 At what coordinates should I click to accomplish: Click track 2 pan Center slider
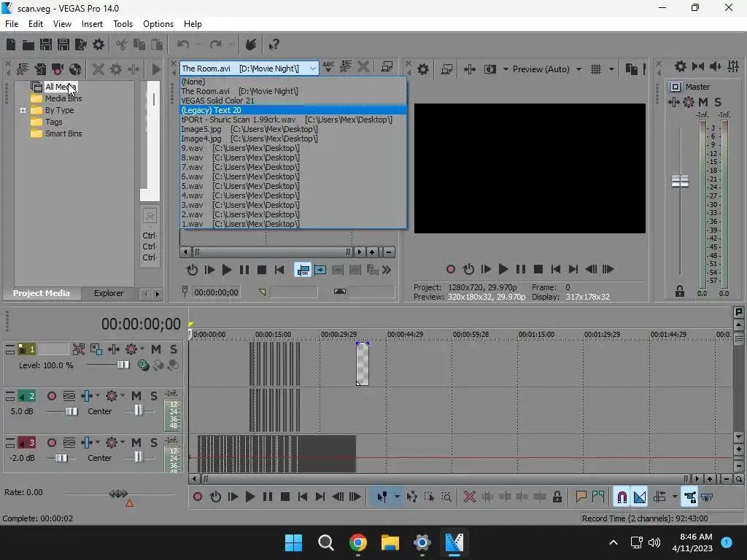(139, 411)
